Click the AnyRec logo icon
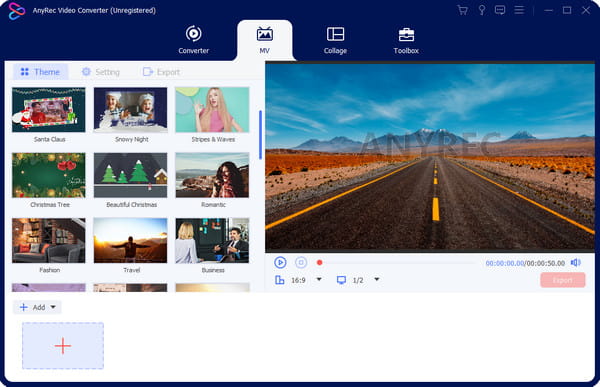This screenshot has height=387, width=600. 16,11
